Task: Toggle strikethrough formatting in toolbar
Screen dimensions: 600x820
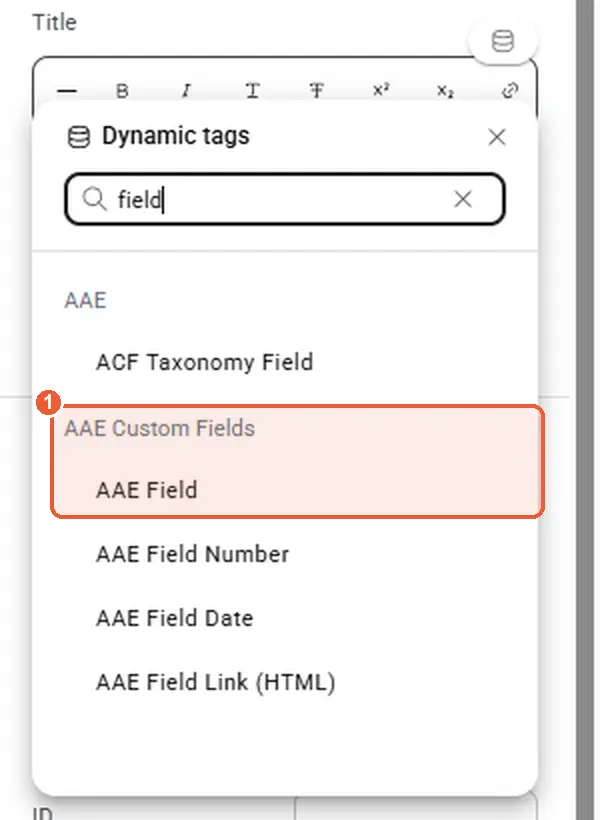Action: tap(316, 91)
